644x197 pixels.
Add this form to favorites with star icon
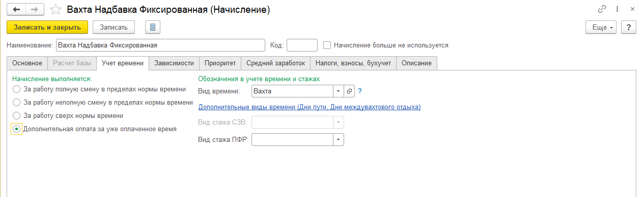(x=57, y=10)
